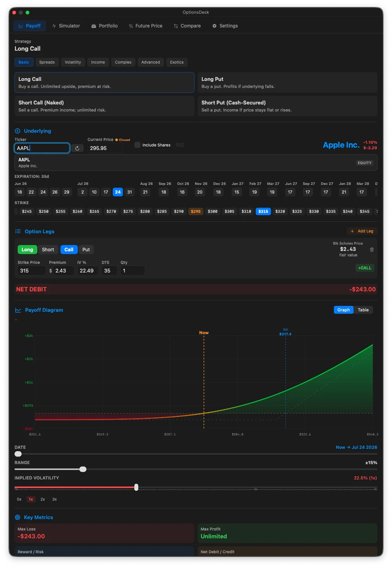Screen dimensions: 392x567
Task: Click the Add Leg button
Action: tap(362, 231)
